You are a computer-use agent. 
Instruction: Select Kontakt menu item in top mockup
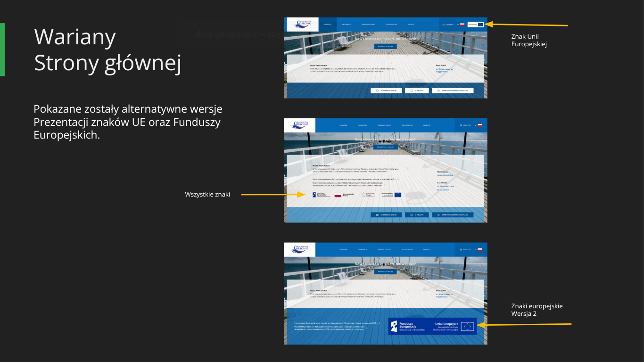tap(411, 25)
